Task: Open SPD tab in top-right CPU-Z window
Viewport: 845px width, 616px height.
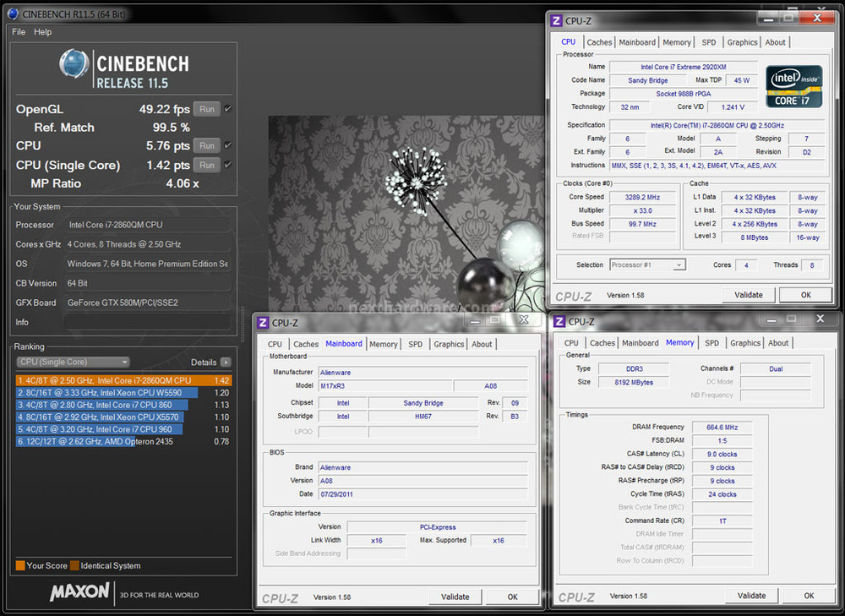Action: point(709,42)
